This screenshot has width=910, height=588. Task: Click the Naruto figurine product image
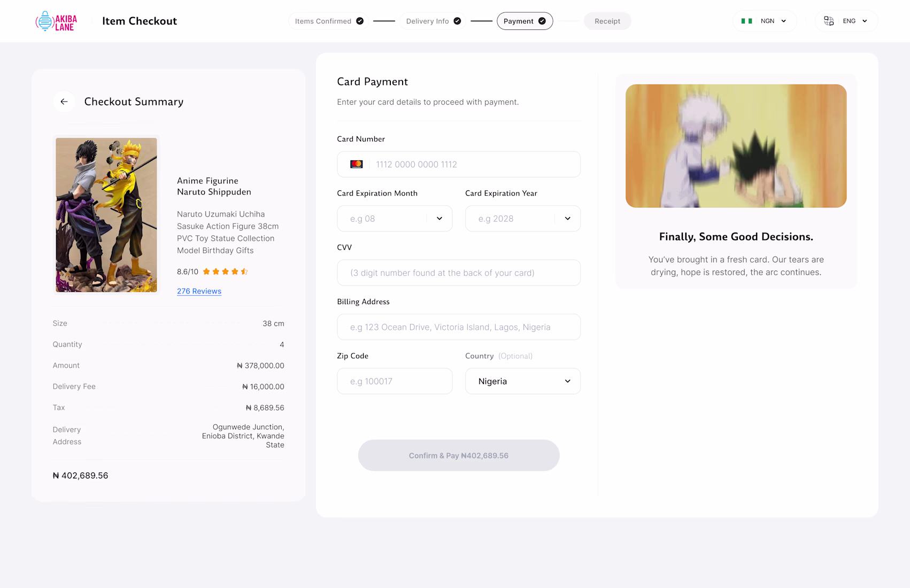pyautogui.click(x=106, y=215)
